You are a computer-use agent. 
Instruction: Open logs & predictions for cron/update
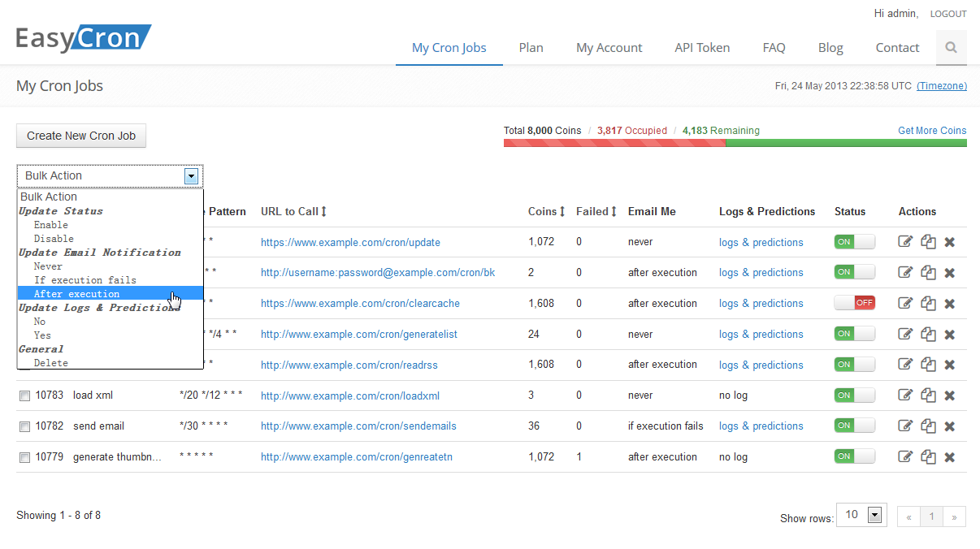[761, 242]
